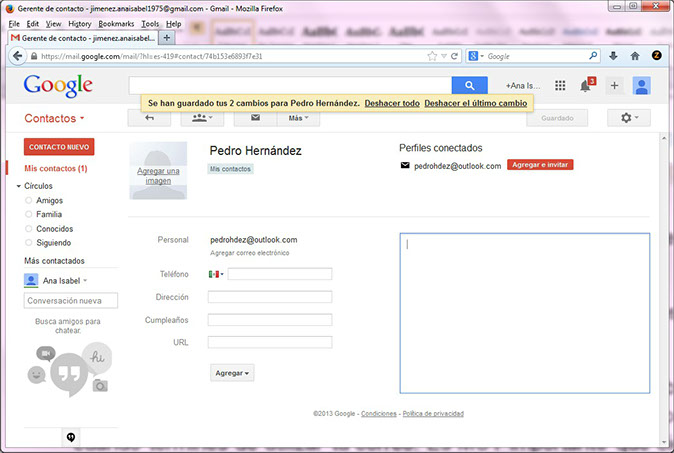The image size is (674, 453).
Task: Open Ana Isabel status dropdown
Action: (x=85, y=281)
